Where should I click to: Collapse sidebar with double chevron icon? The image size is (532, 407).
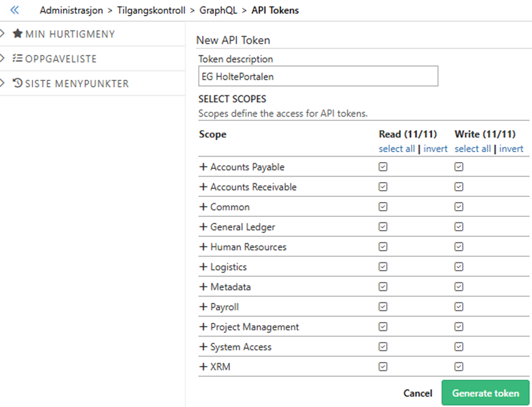pyautogui.click(x=14, y=10)
